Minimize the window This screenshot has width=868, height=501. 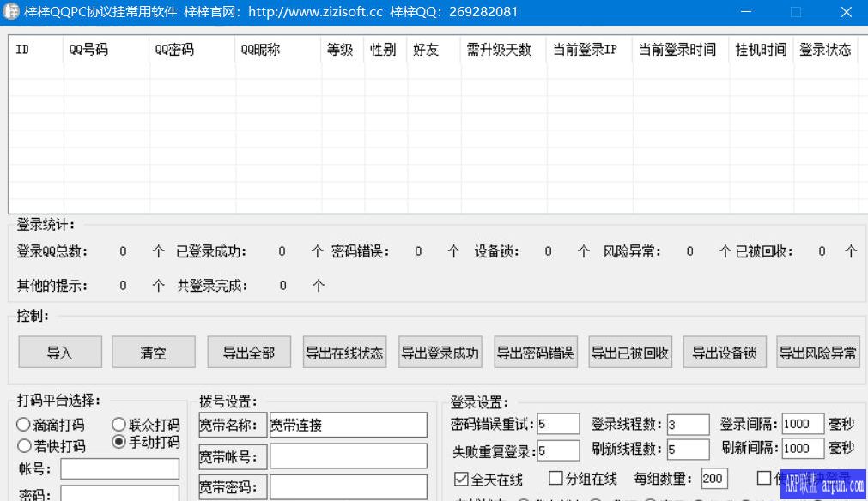746,12
